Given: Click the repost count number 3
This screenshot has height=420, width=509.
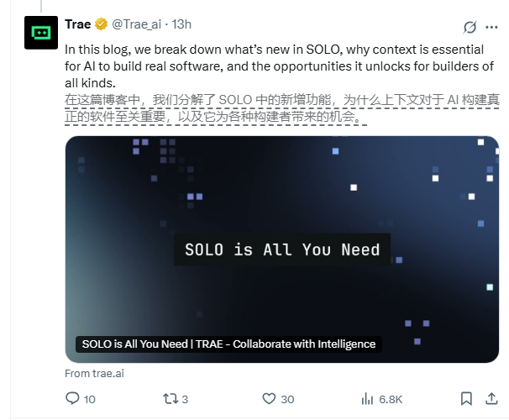Looking at the screenshot, I should pos(185,398).
